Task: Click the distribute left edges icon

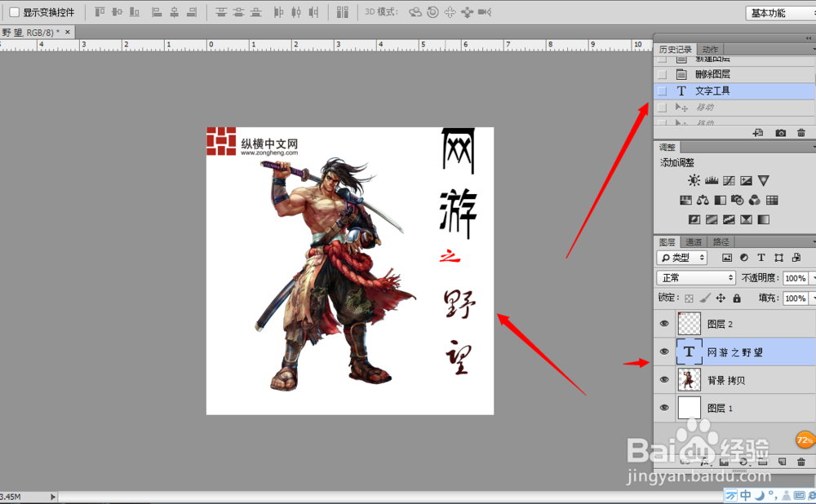Action: [x=278, y=12]
